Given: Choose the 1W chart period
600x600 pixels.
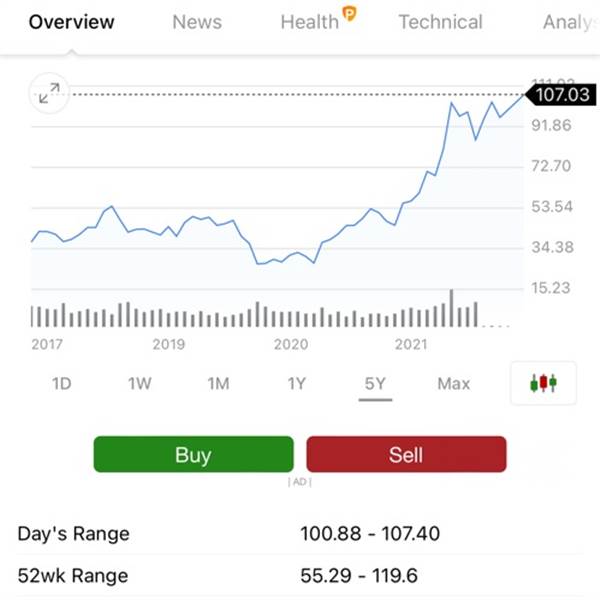Looking at the screenshot, I should click(140, 383).
